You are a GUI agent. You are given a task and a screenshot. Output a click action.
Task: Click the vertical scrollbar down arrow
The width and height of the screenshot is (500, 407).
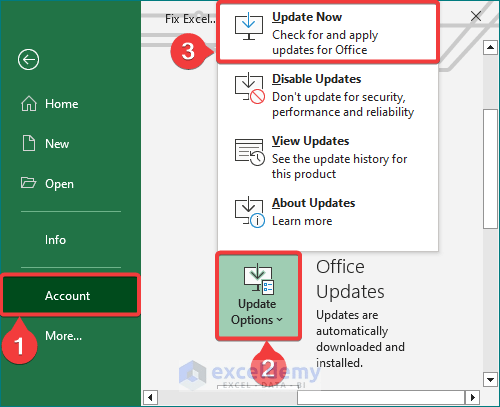point(490,379)
